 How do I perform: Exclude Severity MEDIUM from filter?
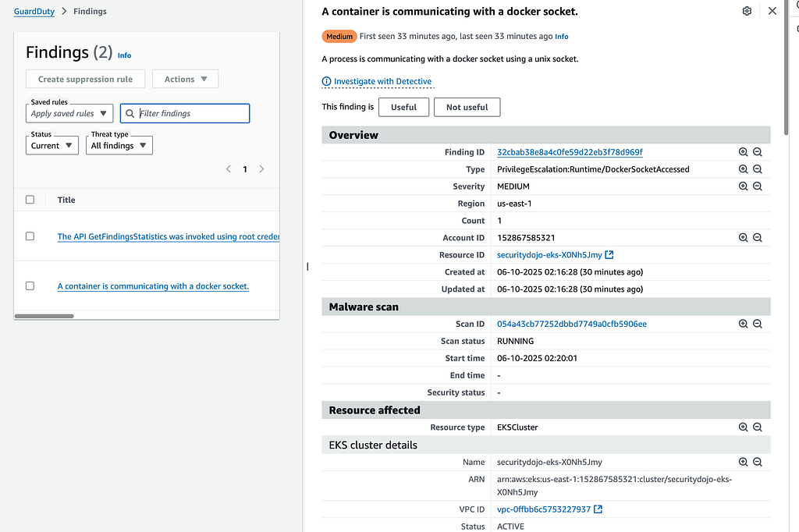(x=757, y=186)
